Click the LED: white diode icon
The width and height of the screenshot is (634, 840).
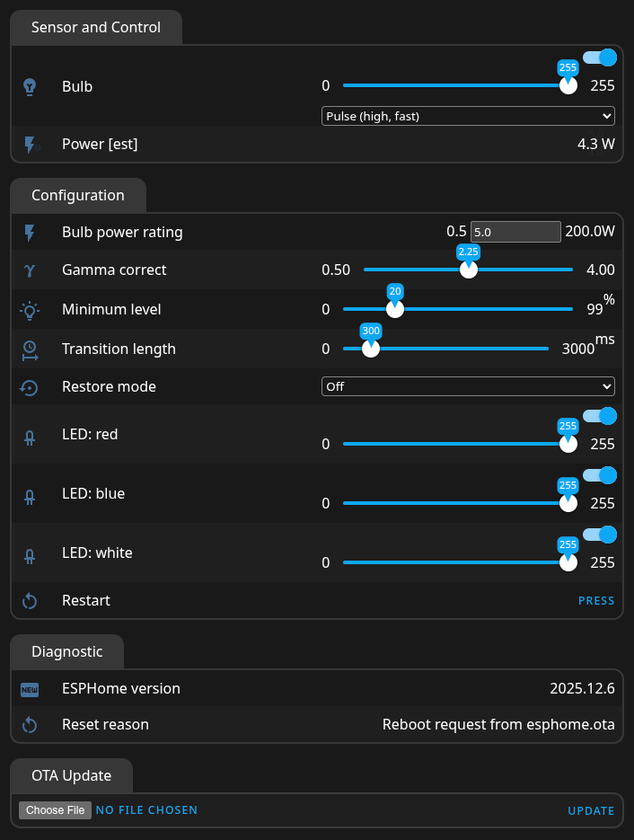(30, 557)
